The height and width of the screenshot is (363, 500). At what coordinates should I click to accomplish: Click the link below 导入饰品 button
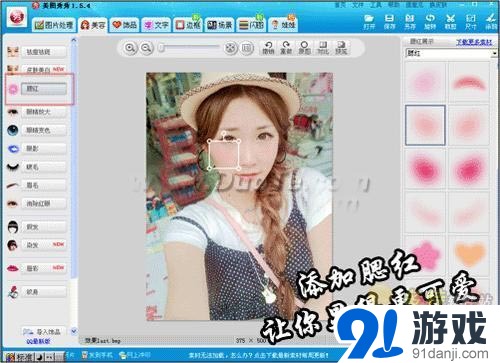(x=38, y=341)
